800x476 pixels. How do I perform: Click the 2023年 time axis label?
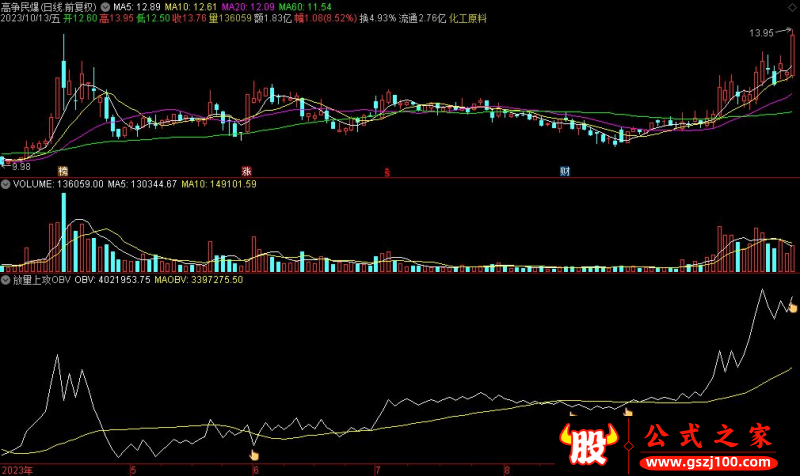click(x=17, y=470)
